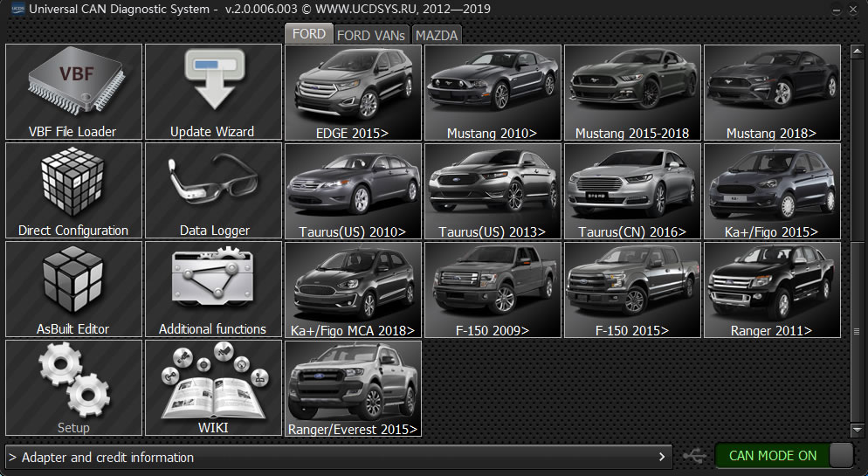Choose the Taurus(US) 2010> model

353,191
